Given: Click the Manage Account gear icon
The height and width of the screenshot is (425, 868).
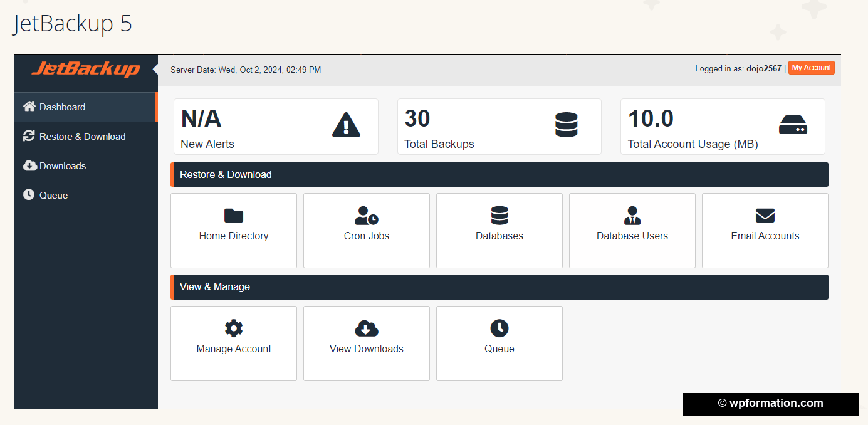Looking at the screenshot, I should pos(234,328).
